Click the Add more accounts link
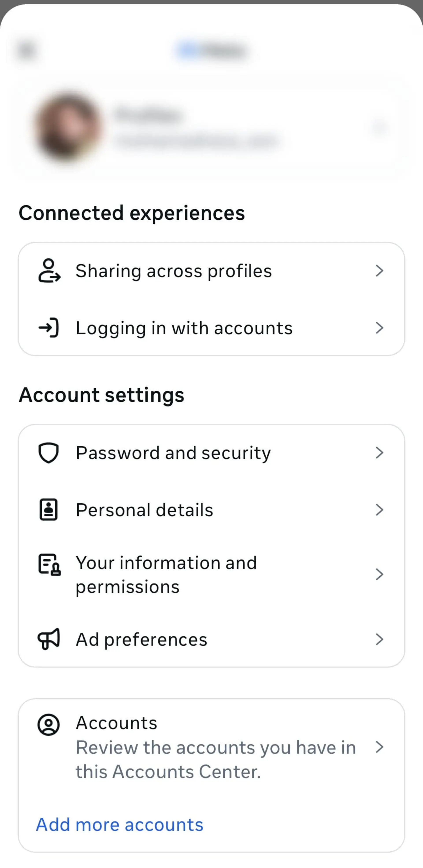Image resolution: width=423 pixels, height=868 pixels. click(x=120, y=825)
